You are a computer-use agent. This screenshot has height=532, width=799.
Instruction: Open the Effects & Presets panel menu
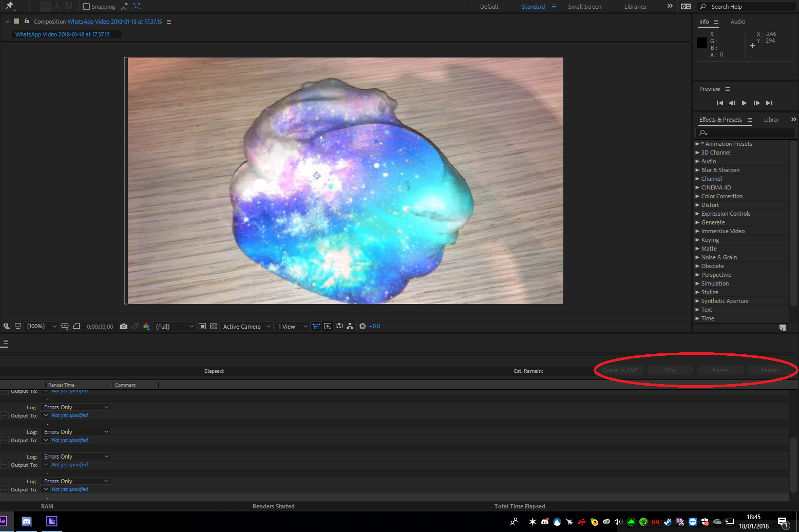pyautogui.click(x=750, y=120)
